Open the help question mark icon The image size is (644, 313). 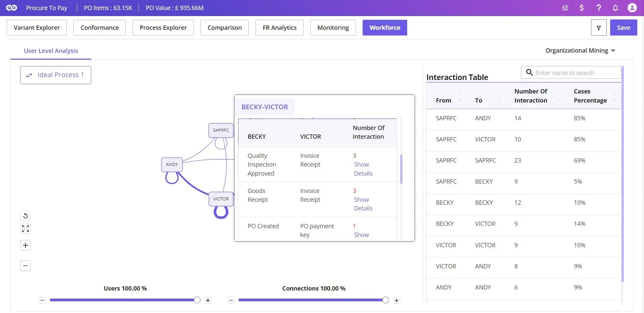coord(599,8)
